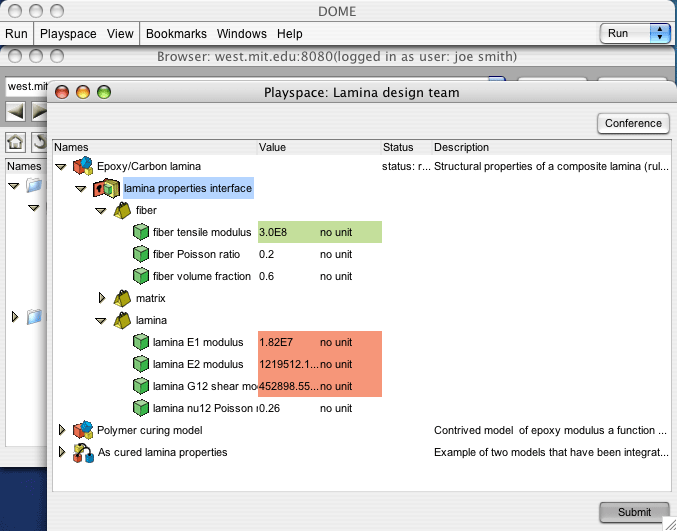Expand the matrix group

point(102,298)
